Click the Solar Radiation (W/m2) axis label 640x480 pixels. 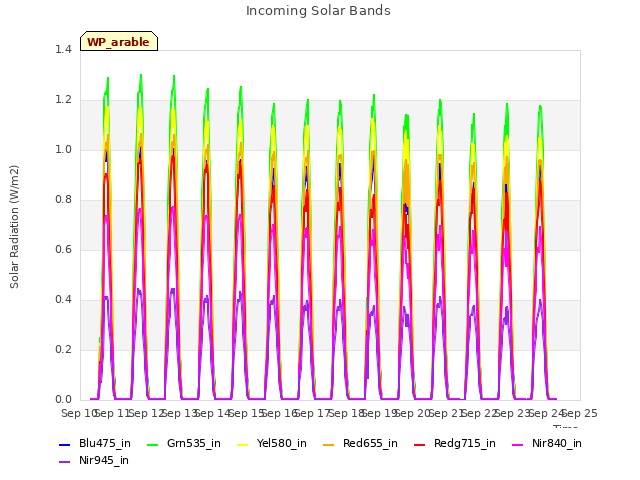(x=14, y=227)
